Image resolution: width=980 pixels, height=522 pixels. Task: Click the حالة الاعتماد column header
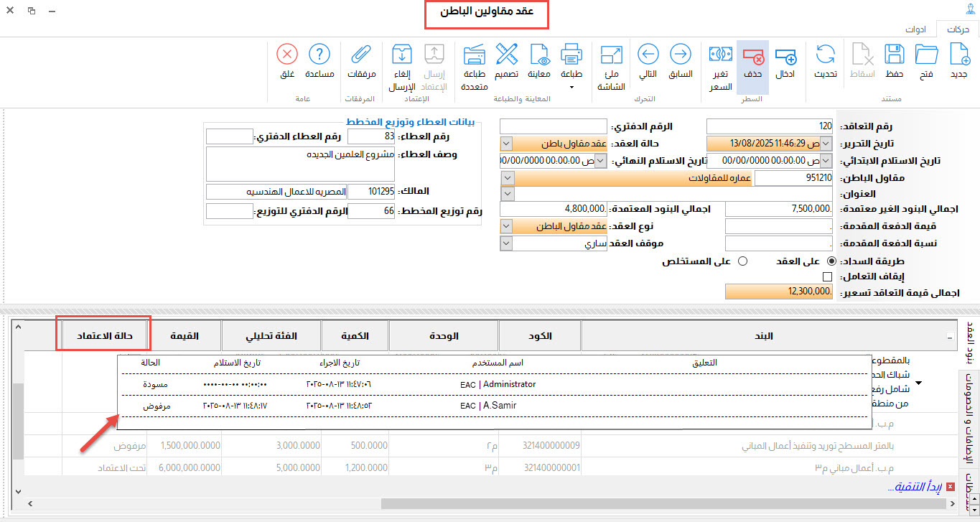103,335
